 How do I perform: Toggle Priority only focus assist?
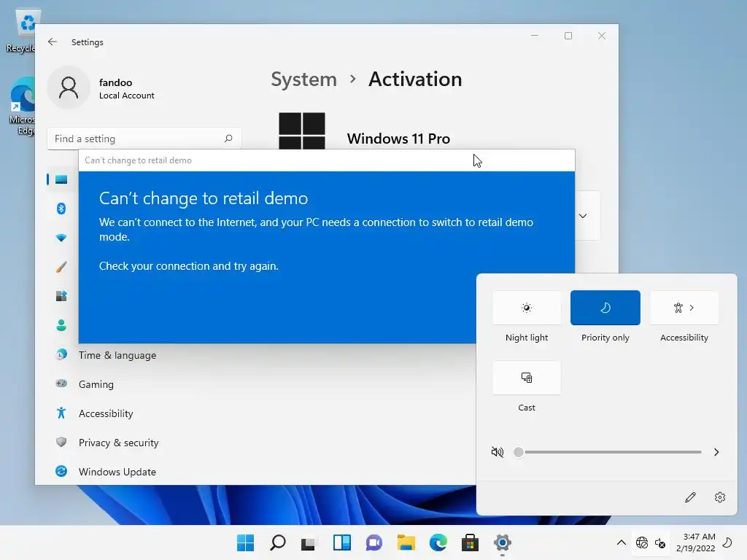605,308
